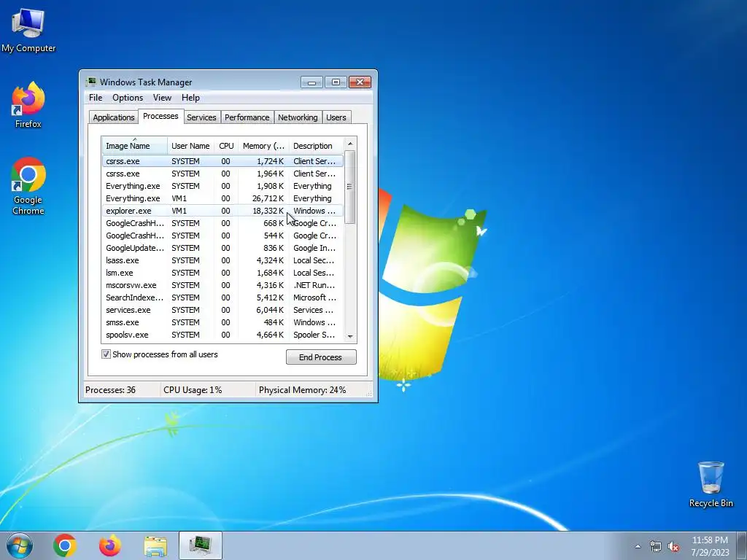Select the Recycle Bin desktop icon
This screenshot has height=560, width=747.
pyautogui.click(x=711, y=484)
